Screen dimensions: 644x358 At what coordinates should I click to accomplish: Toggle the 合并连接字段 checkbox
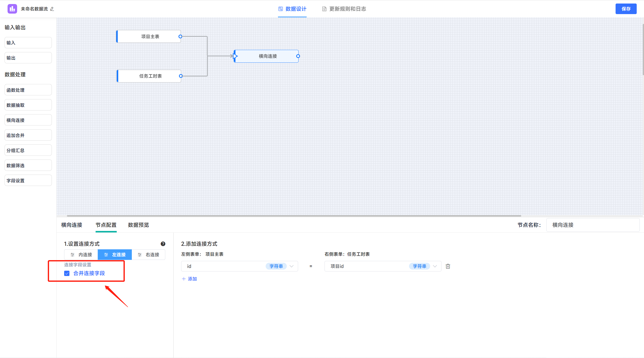click(x=67, y=273)
